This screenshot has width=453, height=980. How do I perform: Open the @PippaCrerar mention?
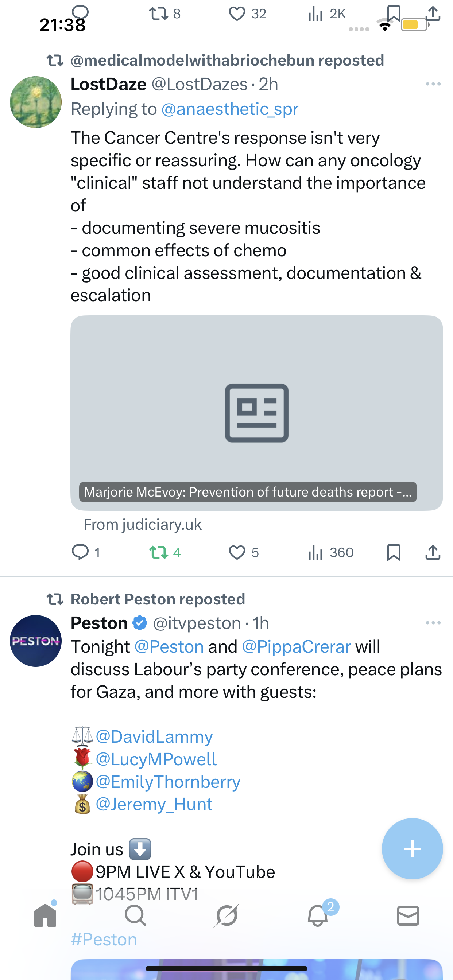(296, 647)
